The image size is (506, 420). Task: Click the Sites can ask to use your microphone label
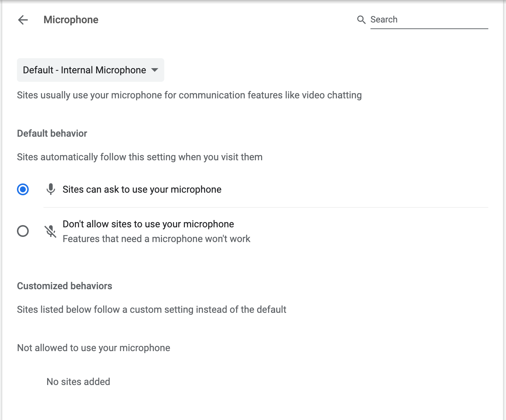[x=142, y=189]
